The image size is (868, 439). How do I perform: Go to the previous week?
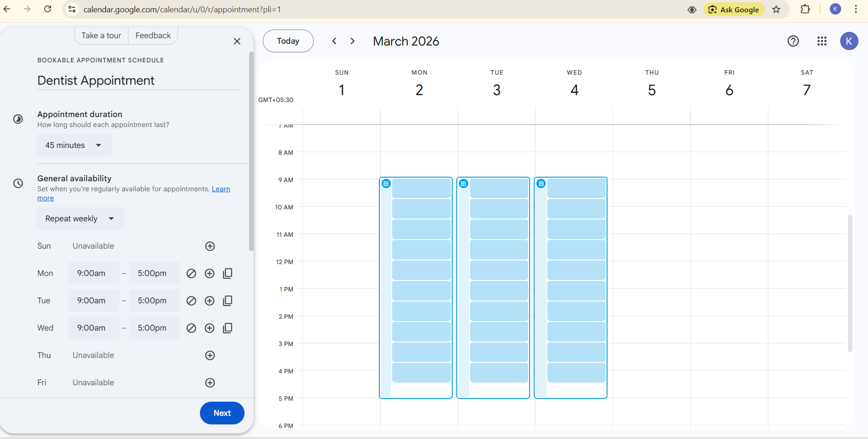(334, 41)
